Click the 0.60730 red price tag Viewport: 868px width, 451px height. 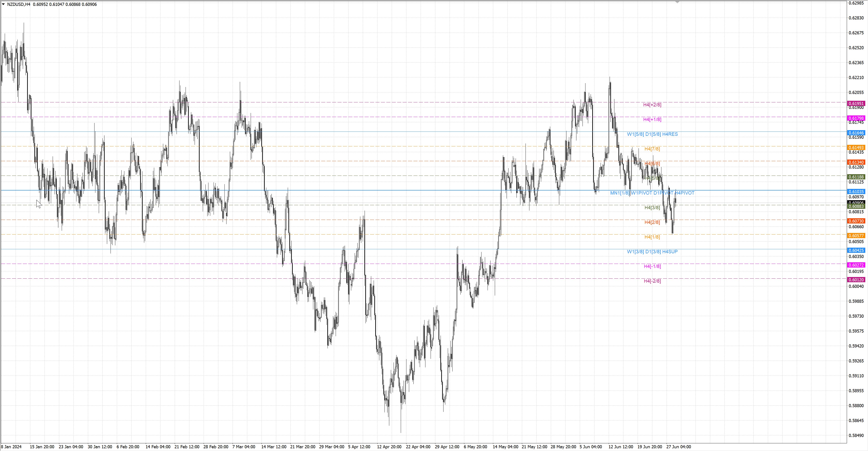[856, 221]
